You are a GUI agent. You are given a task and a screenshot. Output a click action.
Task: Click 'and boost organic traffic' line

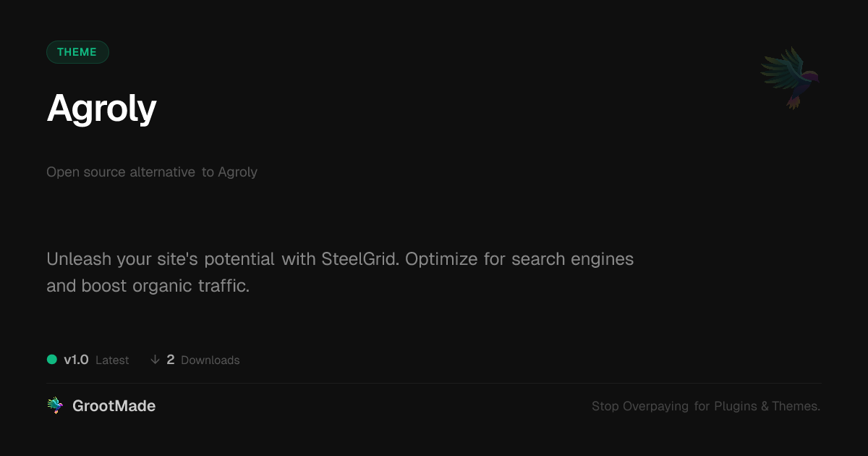(x=148, y=286)
